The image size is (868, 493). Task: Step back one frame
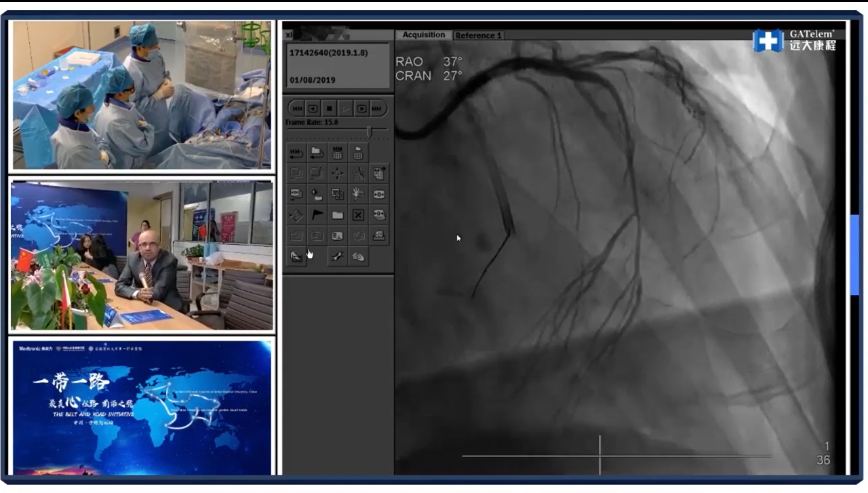(313, 109)
